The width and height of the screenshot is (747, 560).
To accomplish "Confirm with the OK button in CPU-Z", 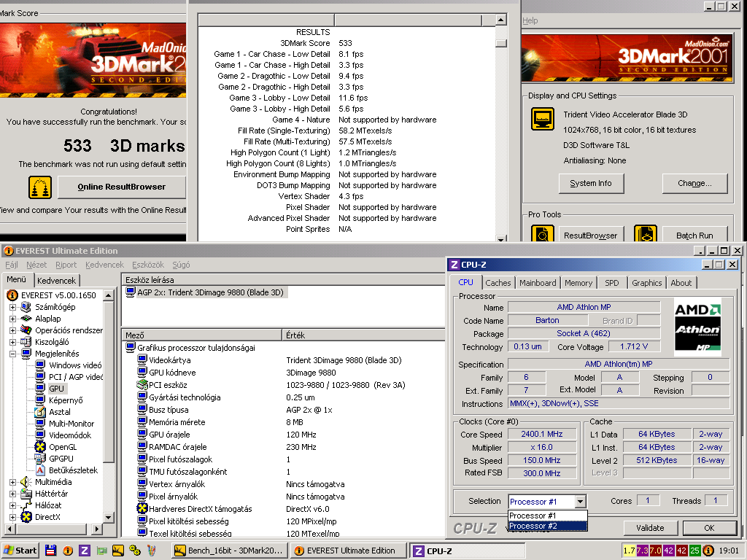I will (709, 528).
